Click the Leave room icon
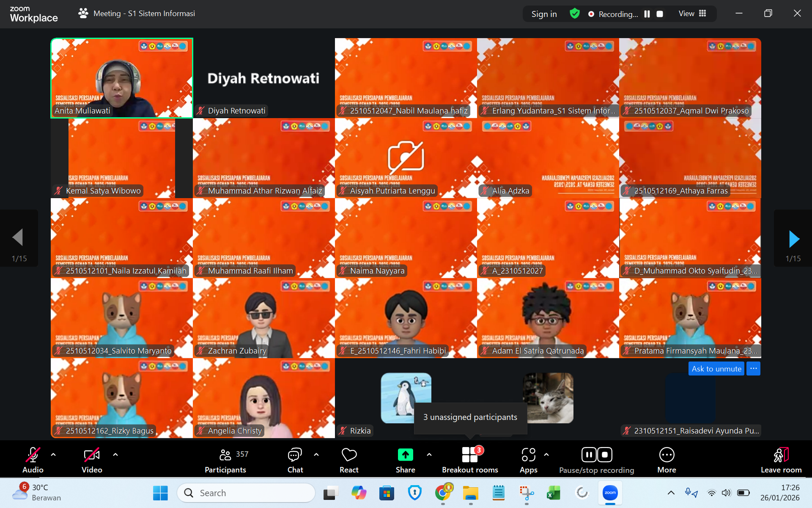Viewport: 812px width, 508px height. tap(781, 456)
